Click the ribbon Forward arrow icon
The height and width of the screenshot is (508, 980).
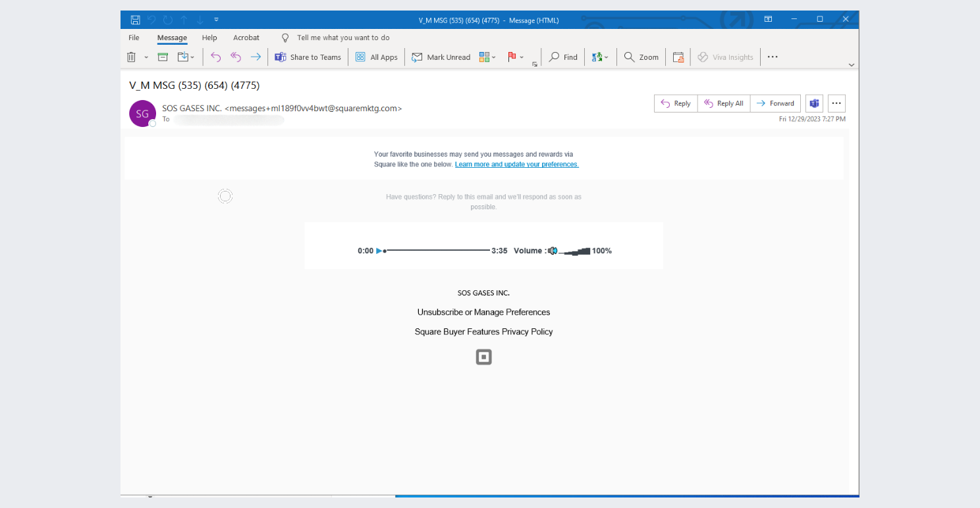click(256, 57)
